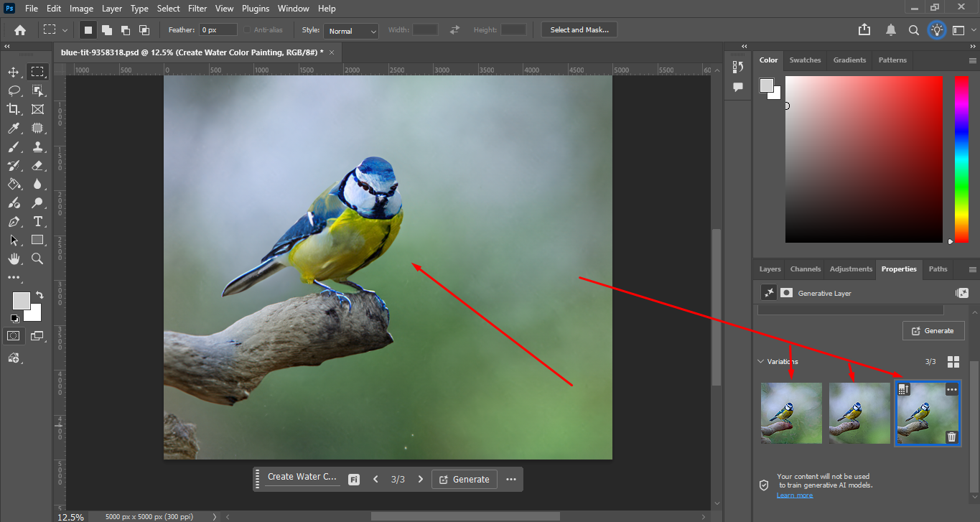Image resolution: width=980 pixels, height=522 pixels.
Task: Delete the selected variation with the trash icon
Action: point(951,437)
